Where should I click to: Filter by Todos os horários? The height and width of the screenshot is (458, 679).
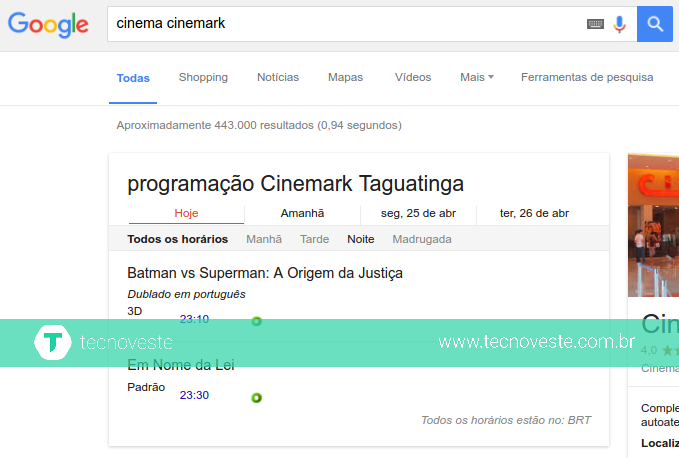178,239
